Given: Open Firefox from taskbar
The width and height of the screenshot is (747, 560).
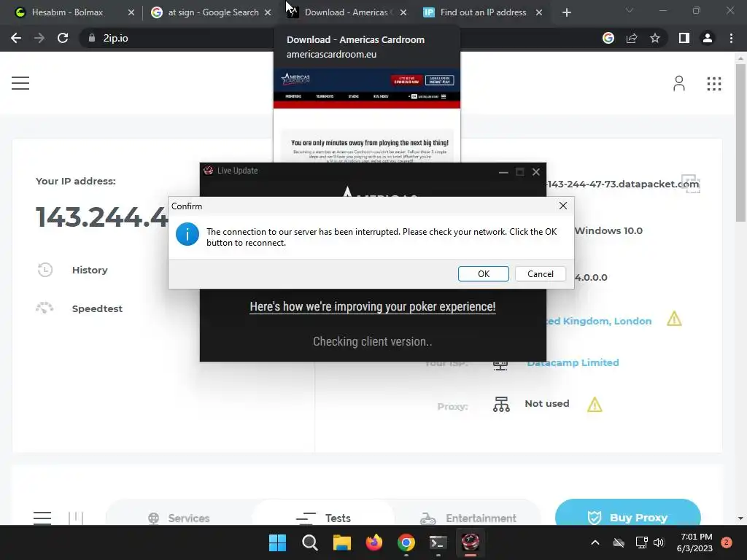Looking at the screenshot, I should tap(374, 542).
